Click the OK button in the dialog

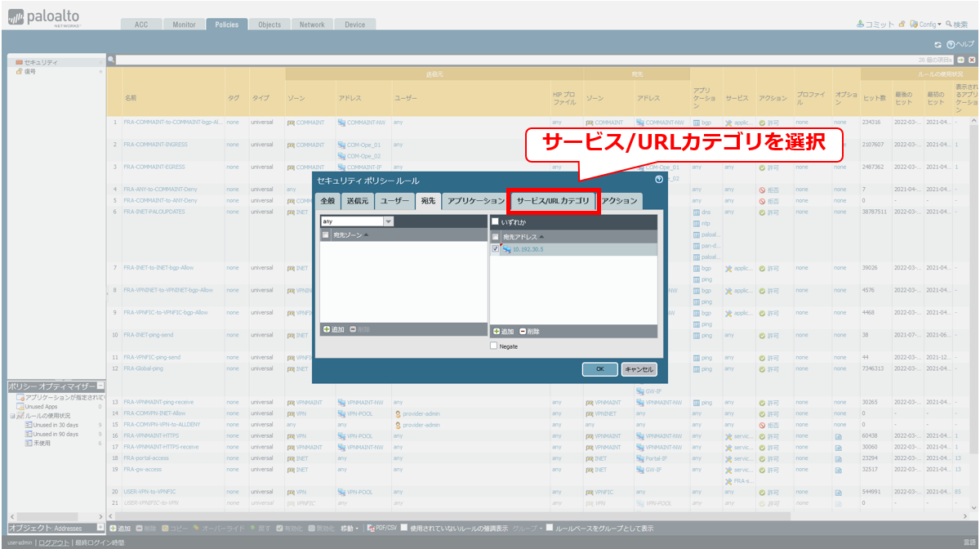coord(599,369)
